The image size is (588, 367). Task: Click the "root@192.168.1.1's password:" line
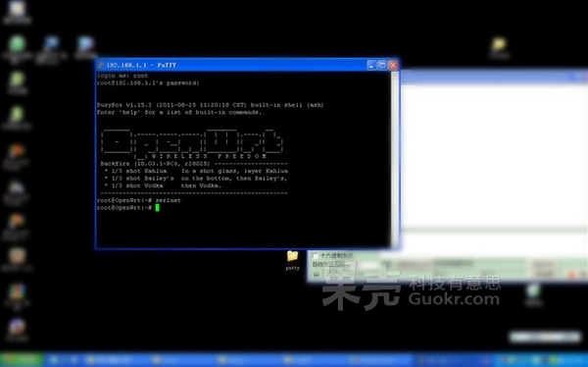click(x=148, y=83)
